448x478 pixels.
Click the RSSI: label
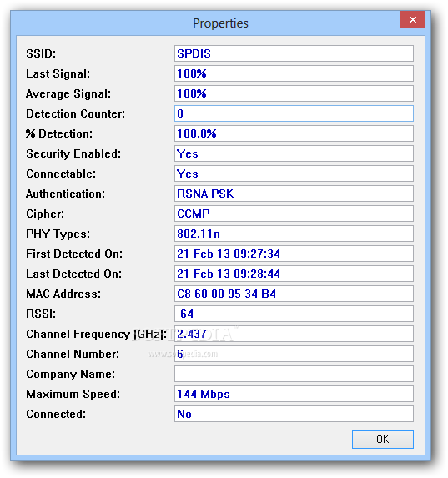coord(41,314)
